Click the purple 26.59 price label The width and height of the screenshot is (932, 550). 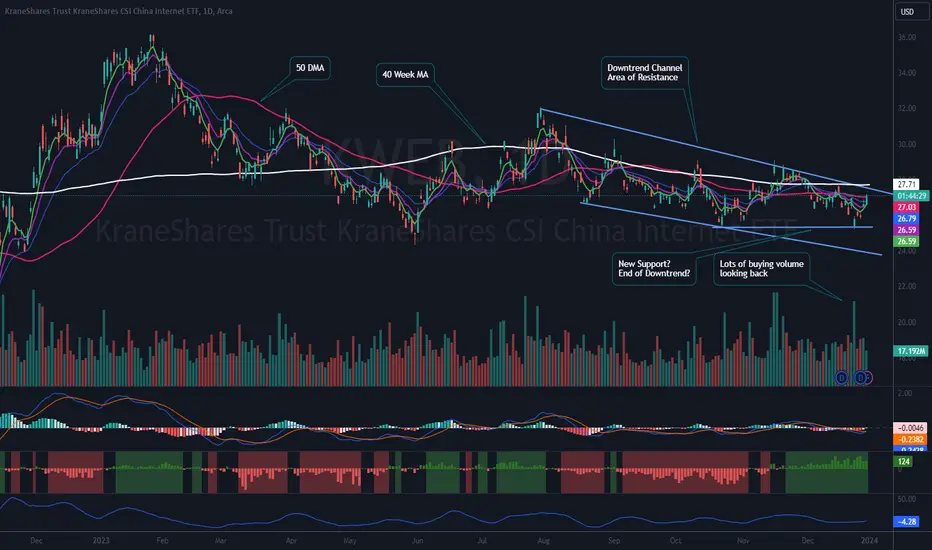coord(906,230)
